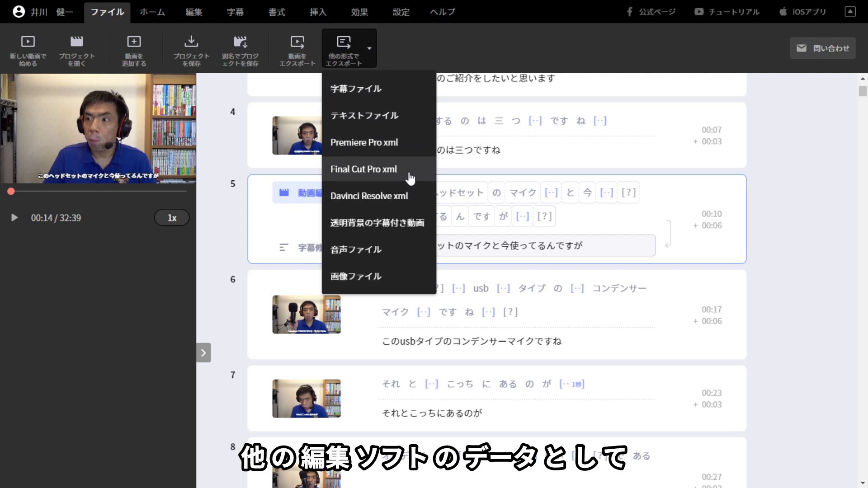This screenshot has height=488, width=868.
Task: Open the 書式 menu tab
Action: [x=277, y=12]
